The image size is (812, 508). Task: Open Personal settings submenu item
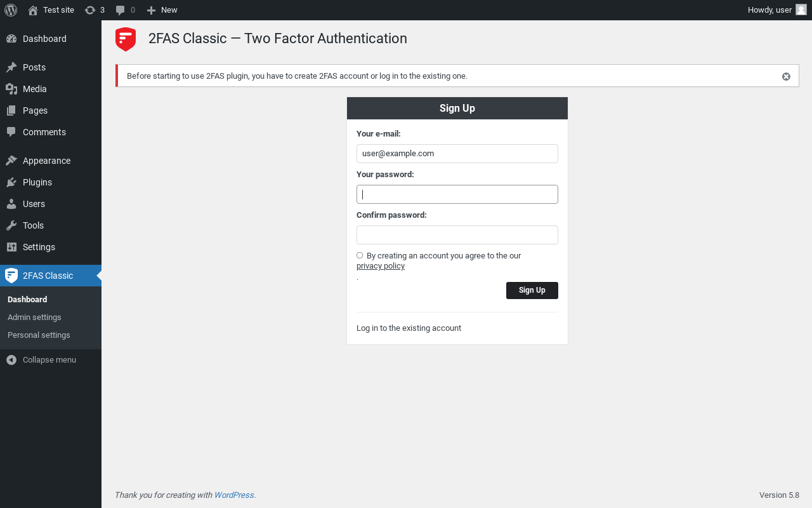point(39,335)
